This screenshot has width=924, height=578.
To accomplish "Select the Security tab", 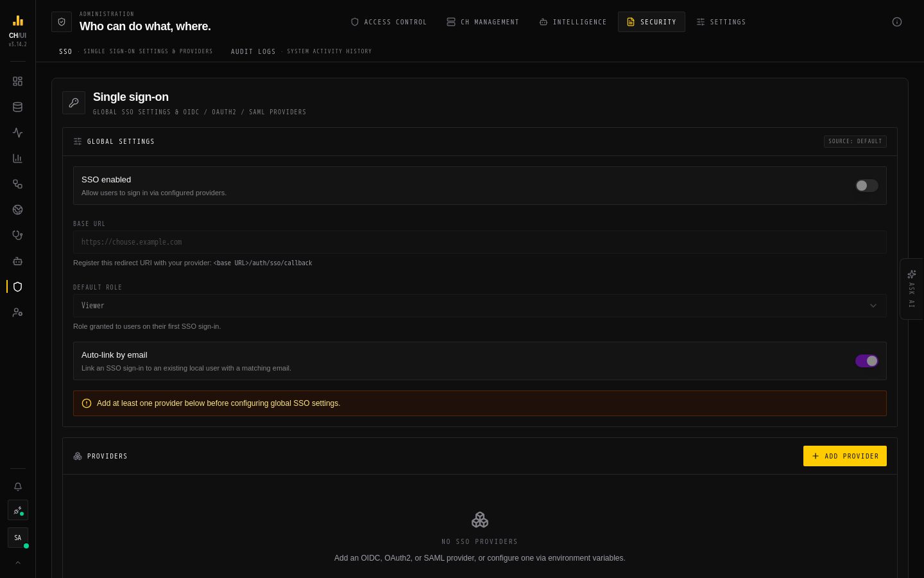I will (x=651, y=22).
